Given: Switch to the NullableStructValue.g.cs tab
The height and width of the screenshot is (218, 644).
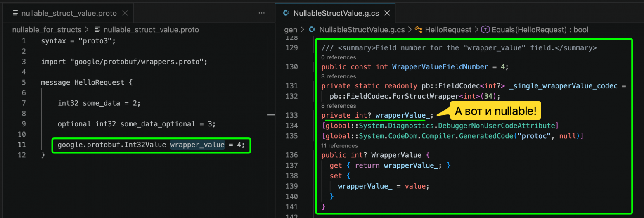Looking at the screenshot, I should pos(336,13).
